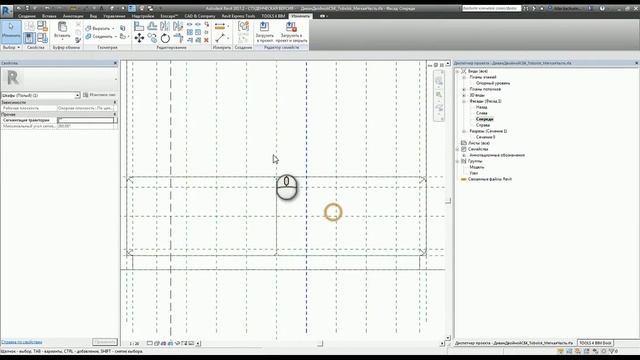Open the Cut tool dropdown arrow
This screenshot has height=360, width=640.
coord(113,29)
